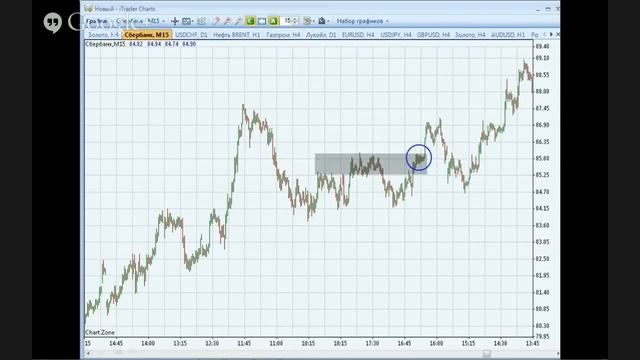Screen dimensions: 640x360
Task: Click the first drawing pencil icon
Action: click(216, 21)
